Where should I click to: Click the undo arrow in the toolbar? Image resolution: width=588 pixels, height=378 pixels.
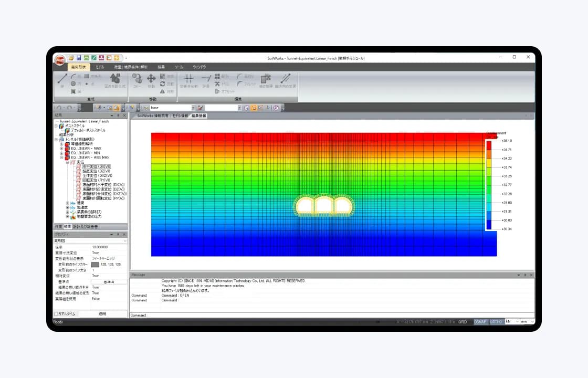(x=59, y=108)
